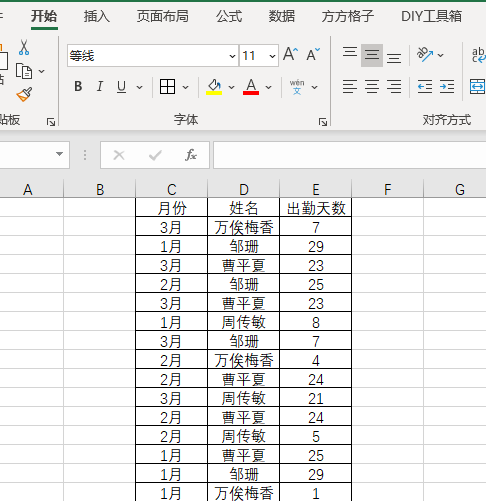Select cell with attendance value 5
Viewport: 486px width, 501px height.
pyautogui.click(x=315, y=436)
